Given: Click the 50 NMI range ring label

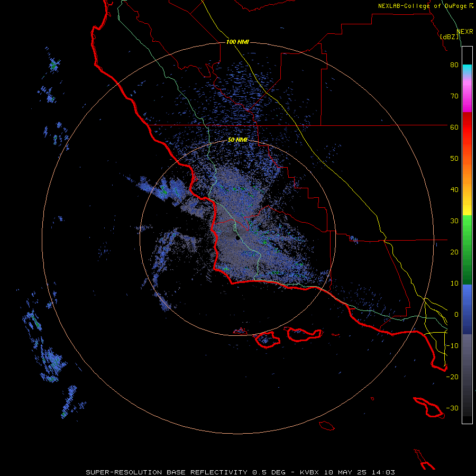Looking at the screenshot, I should click(237, 140).
